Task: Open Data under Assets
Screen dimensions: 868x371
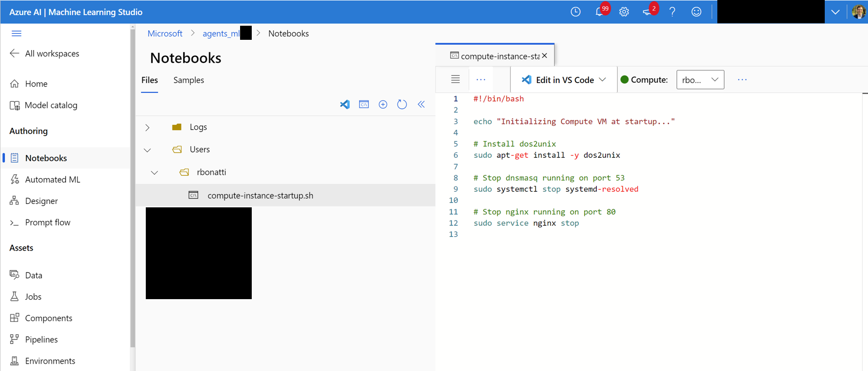Action: coord(26,275)
